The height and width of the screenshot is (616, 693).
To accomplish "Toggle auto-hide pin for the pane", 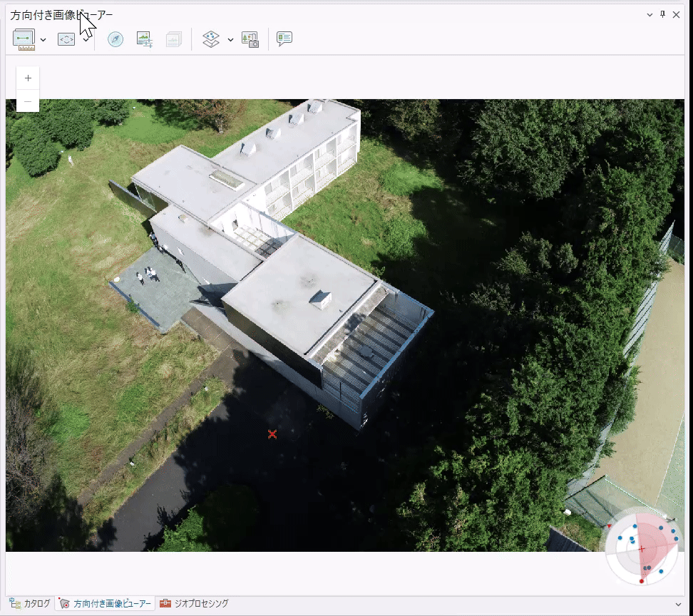I will coord(662,15).
